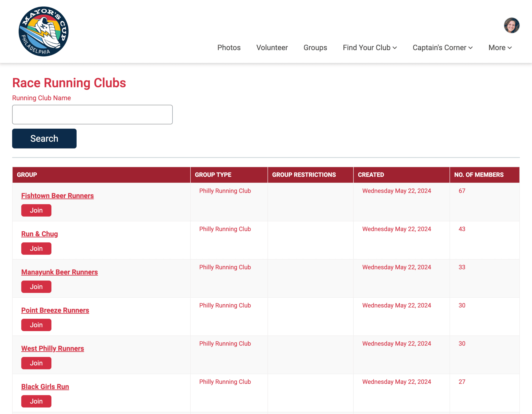Open the Black Girls Run link

click(45, 386)
